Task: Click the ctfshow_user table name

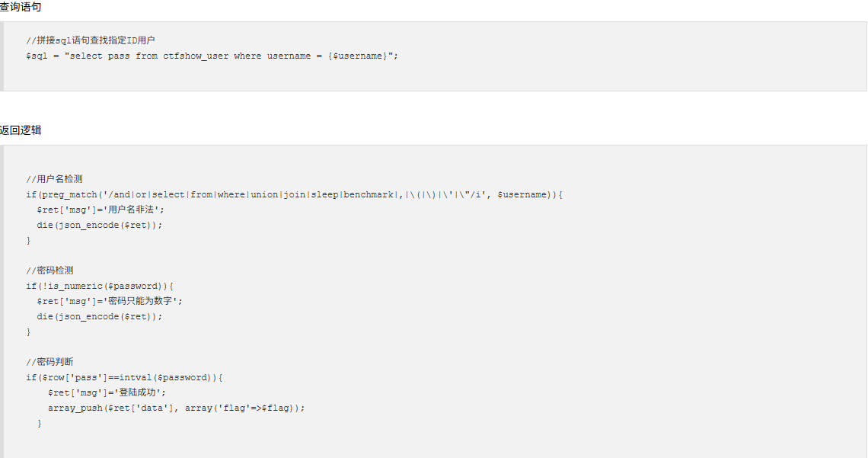Action: 196,56
